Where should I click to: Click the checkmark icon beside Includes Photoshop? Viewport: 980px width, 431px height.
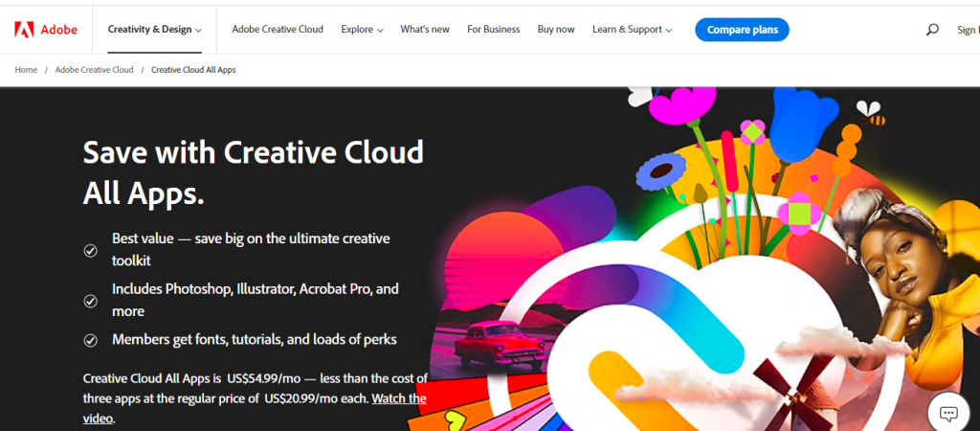(91, 301)
